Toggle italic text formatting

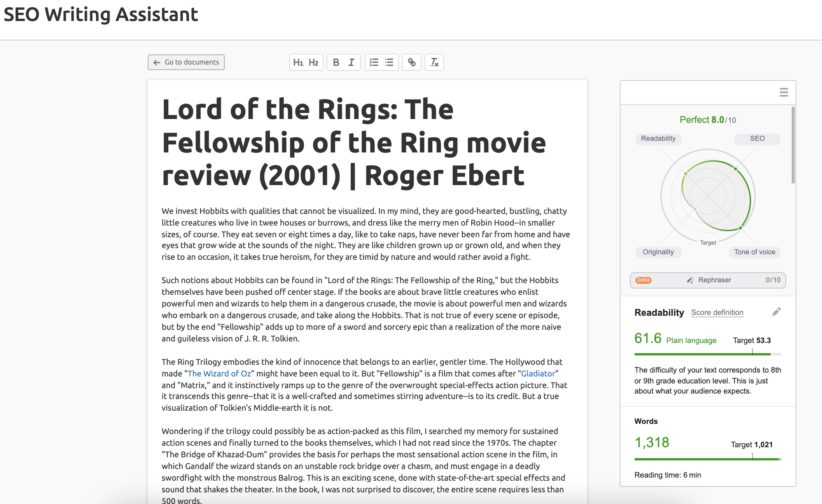[351, 62]
